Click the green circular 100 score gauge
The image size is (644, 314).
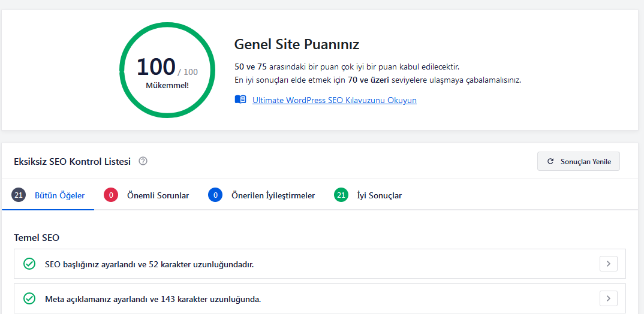(167, 70)
